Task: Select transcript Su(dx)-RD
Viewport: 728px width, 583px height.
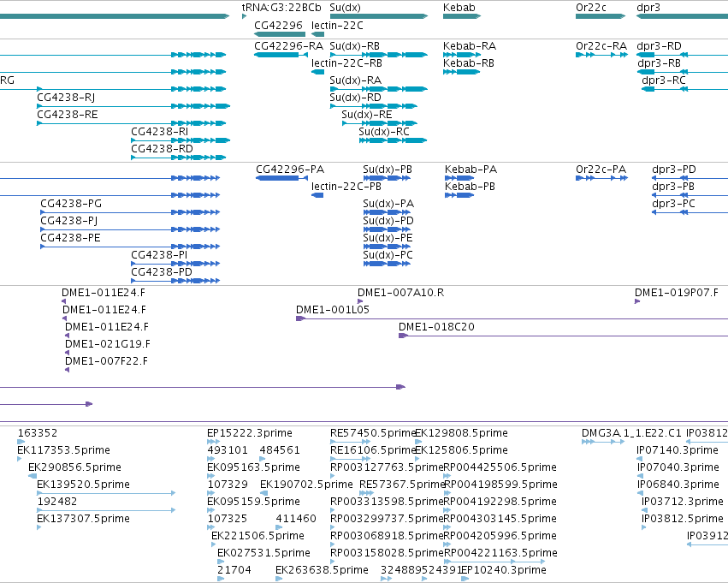Action: pos(373,106)
